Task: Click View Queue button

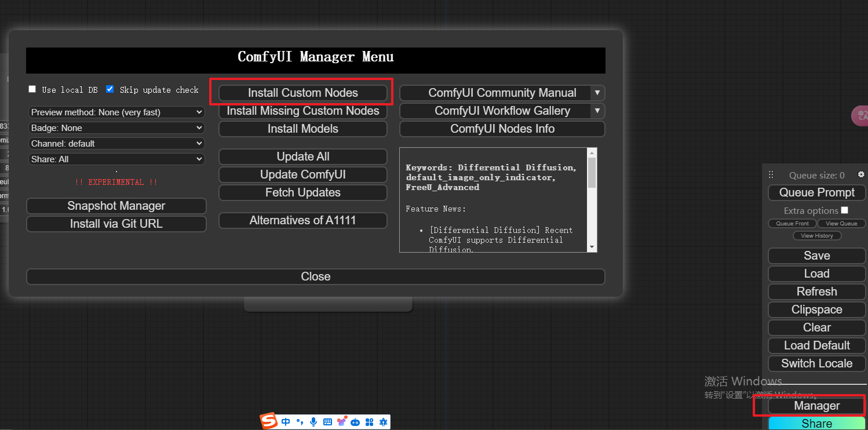Action: 841,224
